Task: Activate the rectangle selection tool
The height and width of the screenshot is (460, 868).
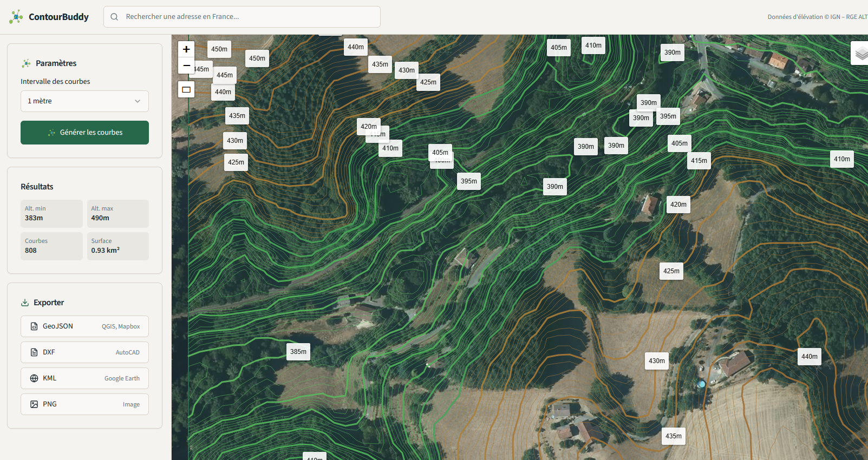Action: [x=186, y=90]
